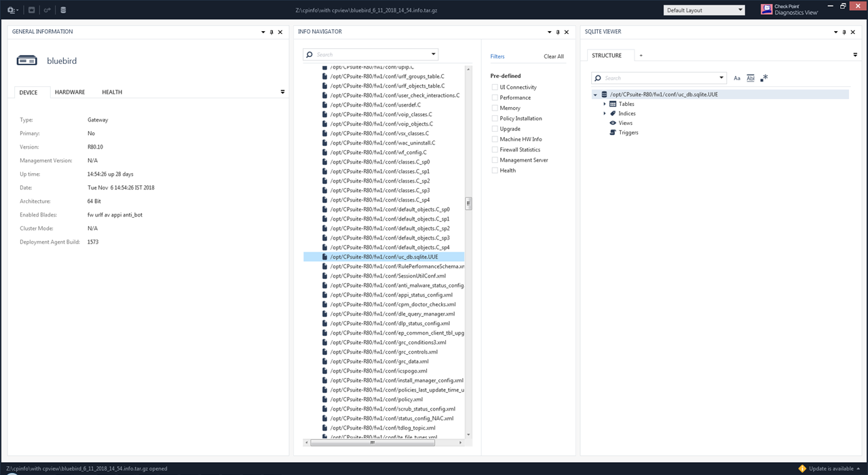Click the magnifier icon in SQLite Viewer search
Viewport: 868px width, 475px height.
pyautogui.click(x=599, y=78)
